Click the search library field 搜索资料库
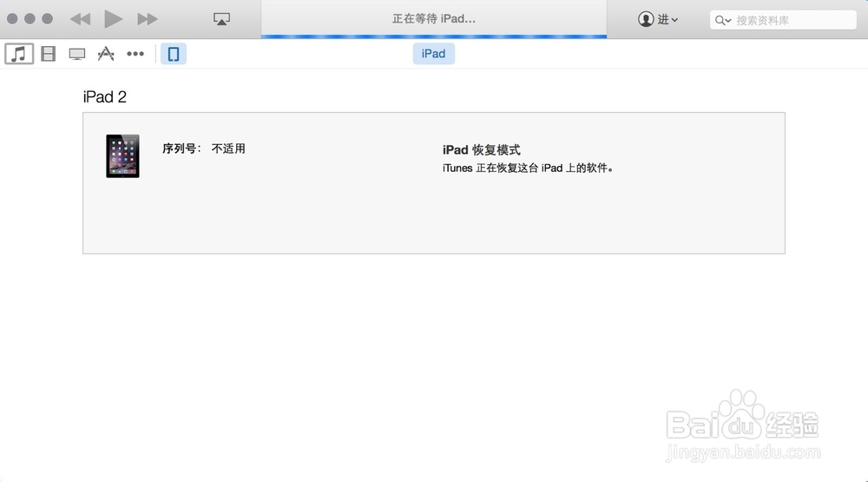Image resolution: width=868 pixels, height=482 pixels. [783, 20]
